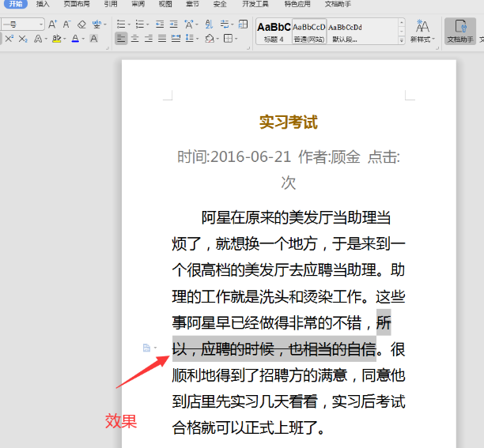Open paragraph group dialog launcher

coord(248,48)
